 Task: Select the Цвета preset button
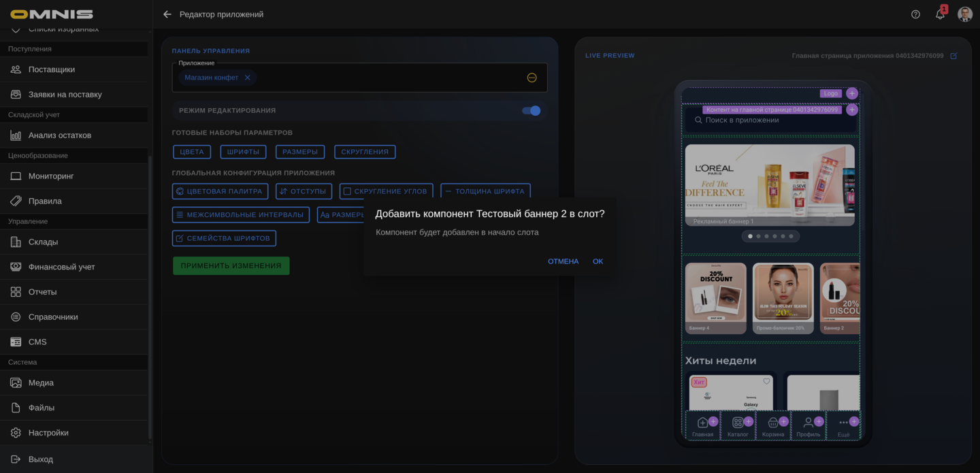pyautogui.click(x=192, y=152)
